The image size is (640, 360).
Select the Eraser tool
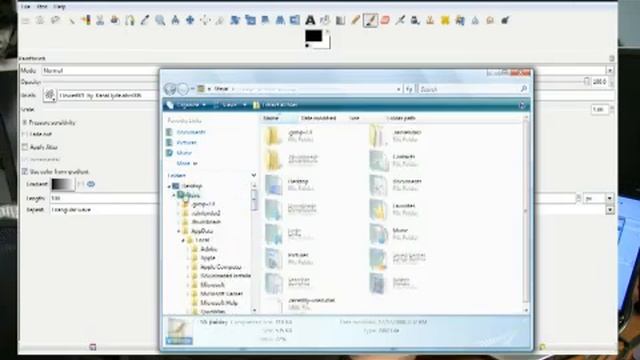[385, 20]
